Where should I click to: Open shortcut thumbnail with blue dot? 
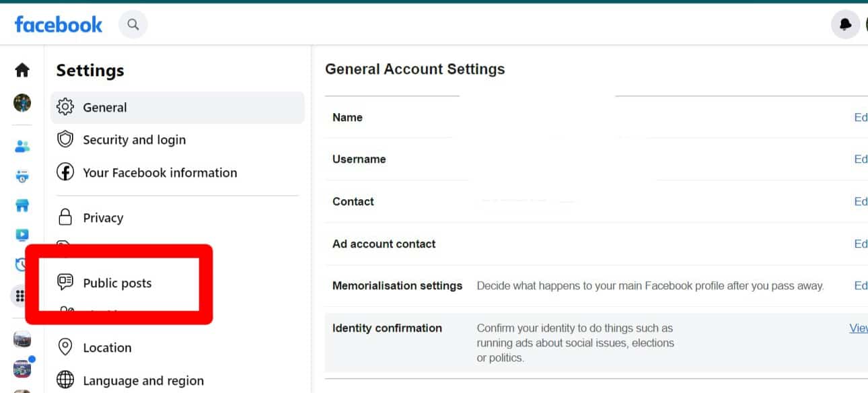(22, 368)
